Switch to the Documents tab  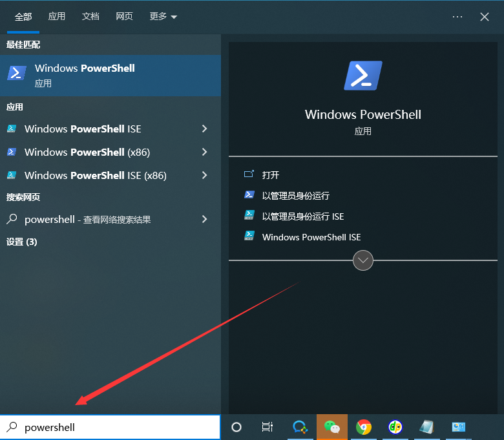coord(90,17)
